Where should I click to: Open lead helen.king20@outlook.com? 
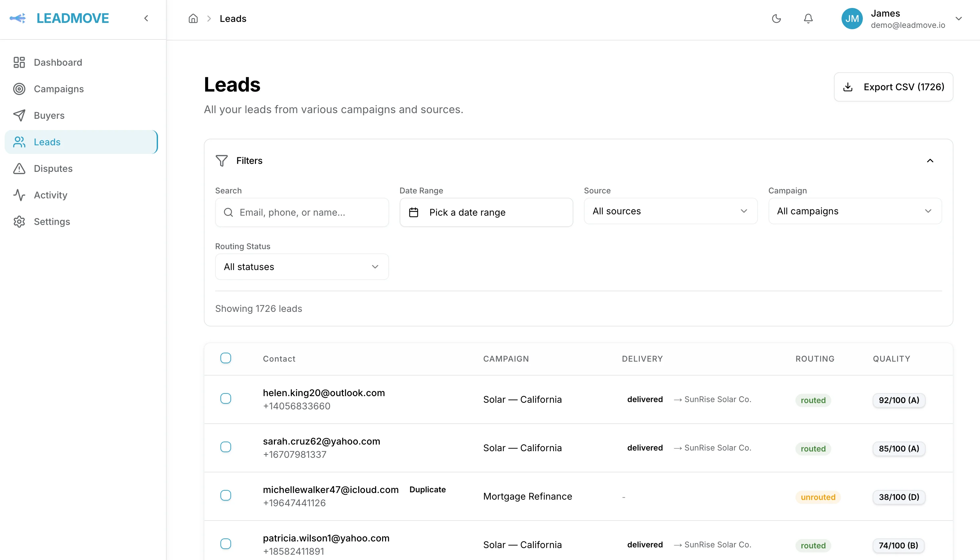[324, 393]
